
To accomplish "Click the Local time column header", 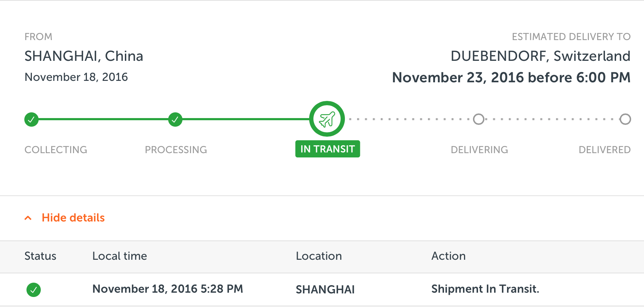I will [120, 256].
